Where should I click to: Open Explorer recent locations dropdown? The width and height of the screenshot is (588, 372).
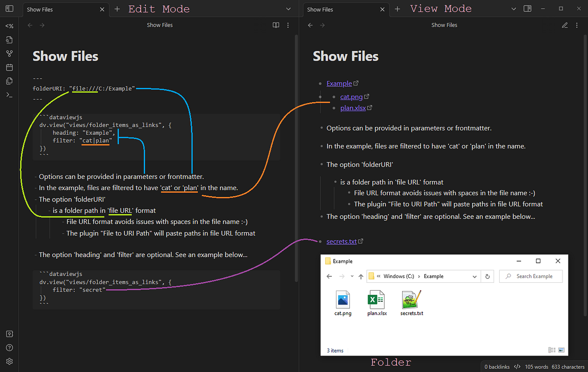352,276
